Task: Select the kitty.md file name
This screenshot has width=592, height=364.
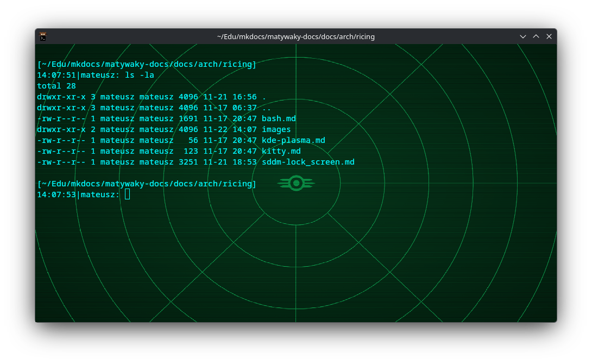Action: tap(281, 151)
